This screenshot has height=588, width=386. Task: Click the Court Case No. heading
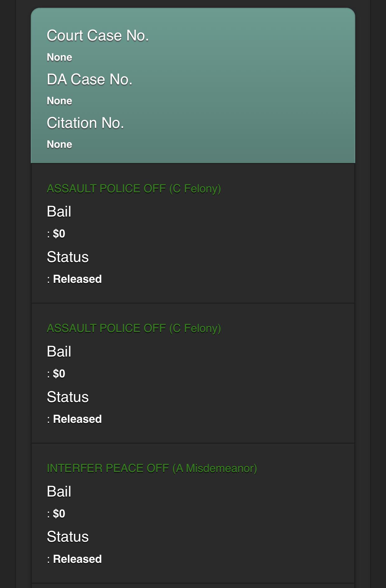(98, 35)
